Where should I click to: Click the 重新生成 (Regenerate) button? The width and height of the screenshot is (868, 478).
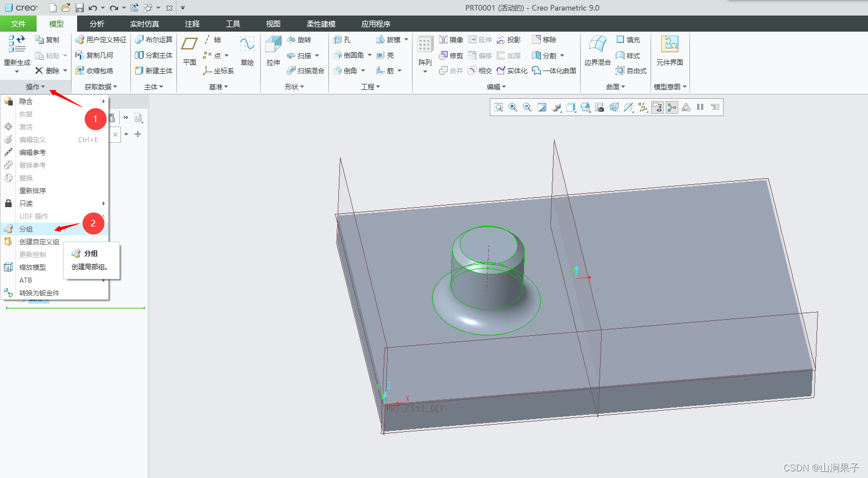click(17, 51)
